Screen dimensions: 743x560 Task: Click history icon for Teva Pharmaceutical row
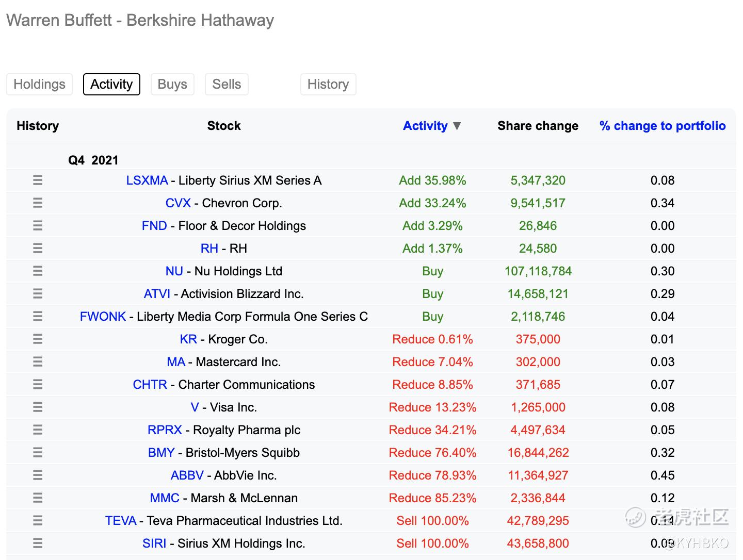38,521
